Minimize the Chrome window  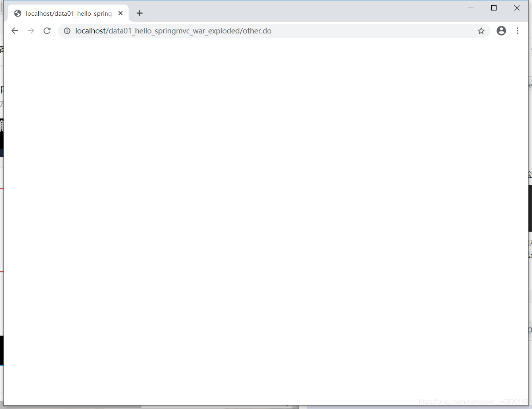coord(471,8)
